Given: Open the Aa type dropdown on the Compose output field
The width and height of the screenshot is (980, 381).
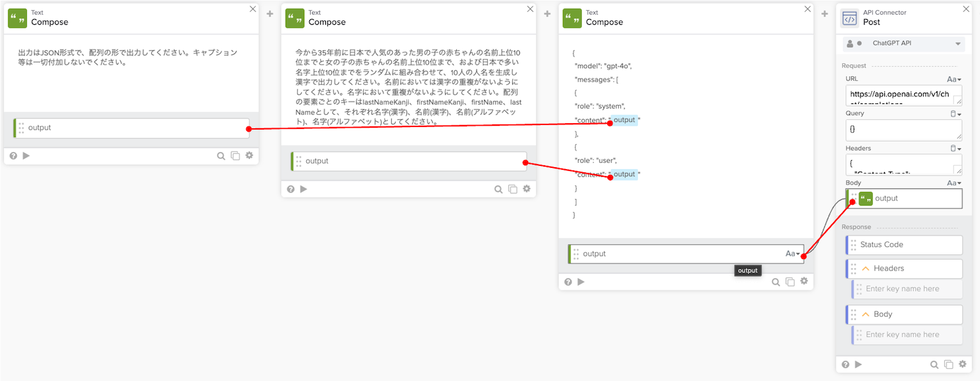Looking at the screenshot, I should [792, 254].
